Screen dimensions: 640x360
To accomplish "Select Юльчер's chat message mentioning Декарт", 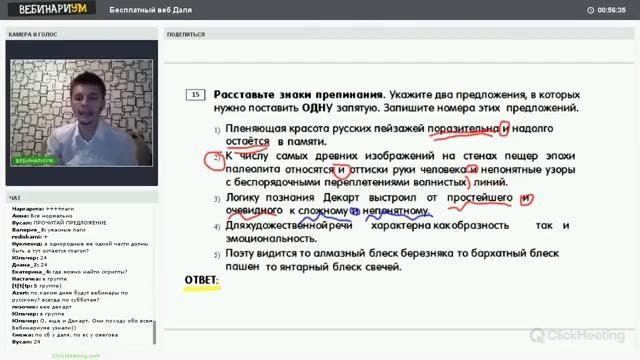I will [x=82, y=324].
